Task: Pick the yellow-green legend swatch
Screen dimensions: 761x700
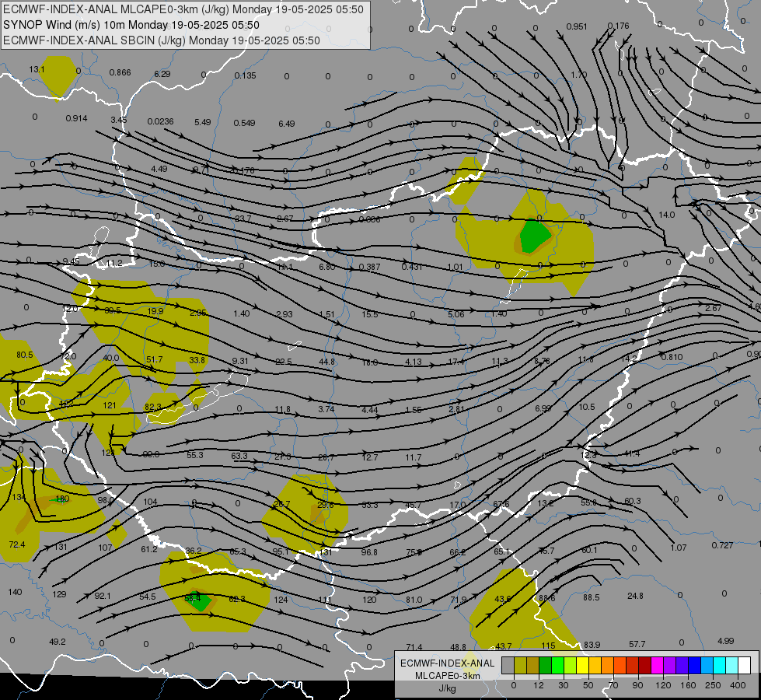Action: click(571, 665)
